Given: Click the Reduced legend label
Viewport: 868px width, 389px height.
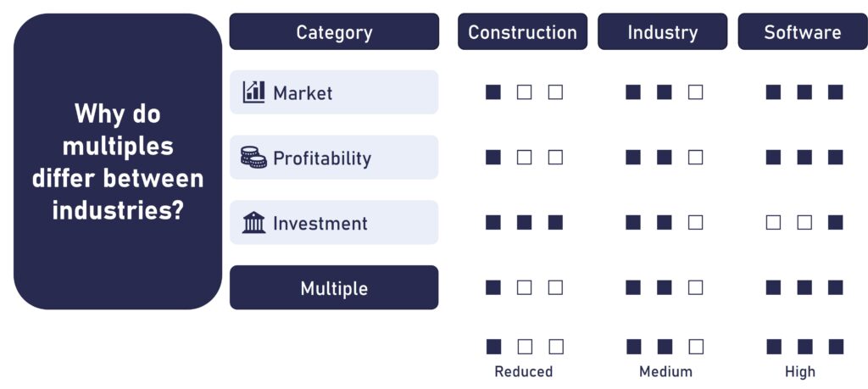Looking at the screenshot, I should click(524, 372).
